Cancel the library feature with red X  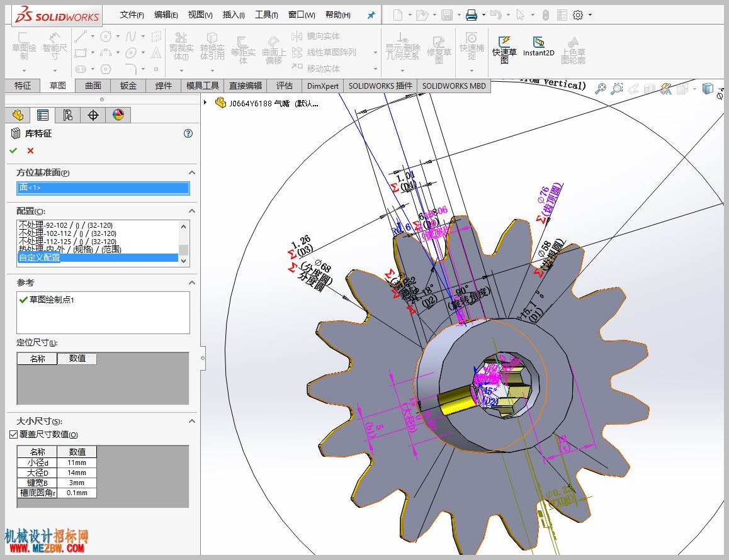click(x=31, y=150)
